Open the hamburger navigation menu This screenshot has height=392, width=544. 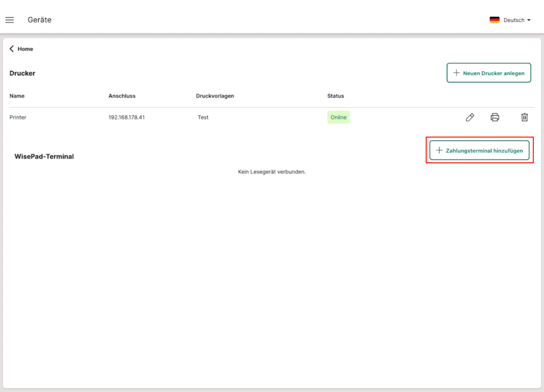pyautogui.click(x=10, y=20)
